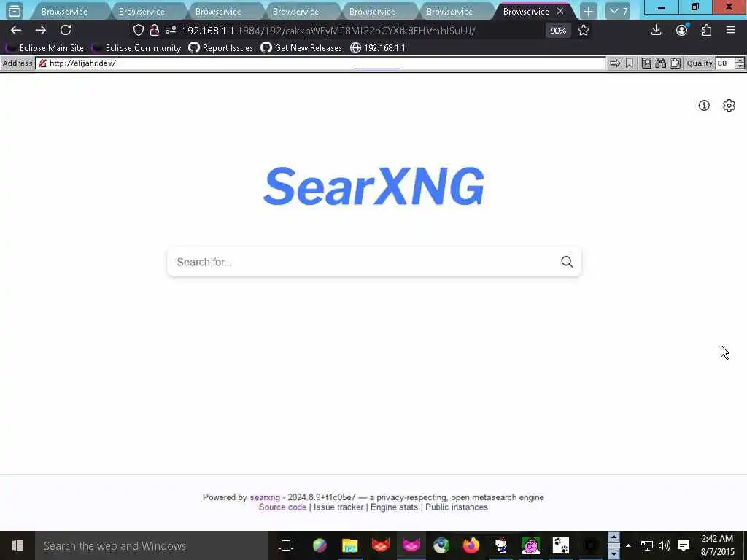Open the paw prints taskbar icon

click(561, 545)
